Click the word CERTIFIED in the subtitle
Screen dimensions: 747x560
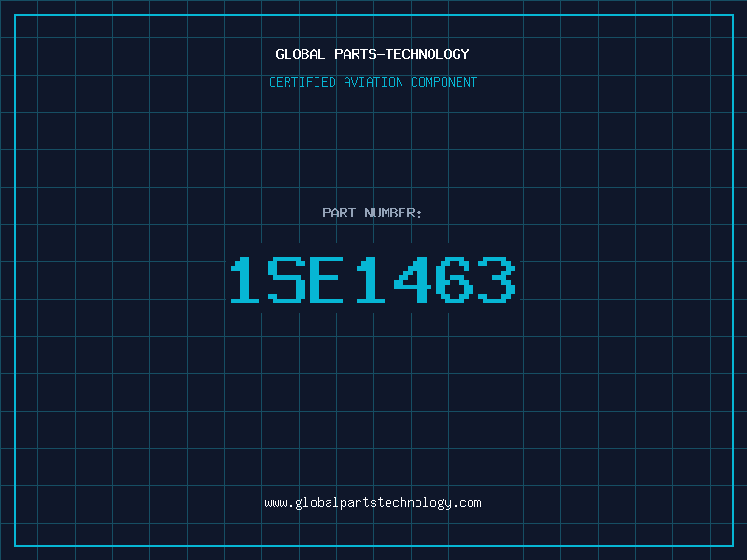pyautogui.click(x=303, y=82)
